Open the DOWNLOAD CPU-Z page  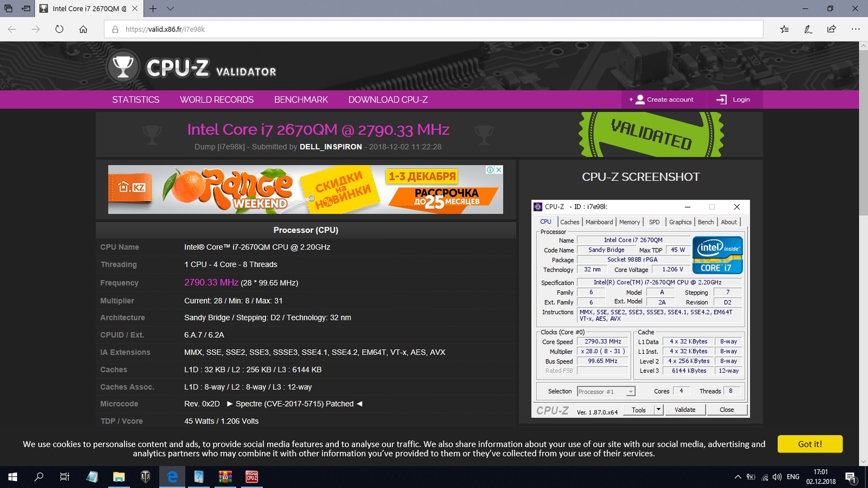(x=388, y=99)
